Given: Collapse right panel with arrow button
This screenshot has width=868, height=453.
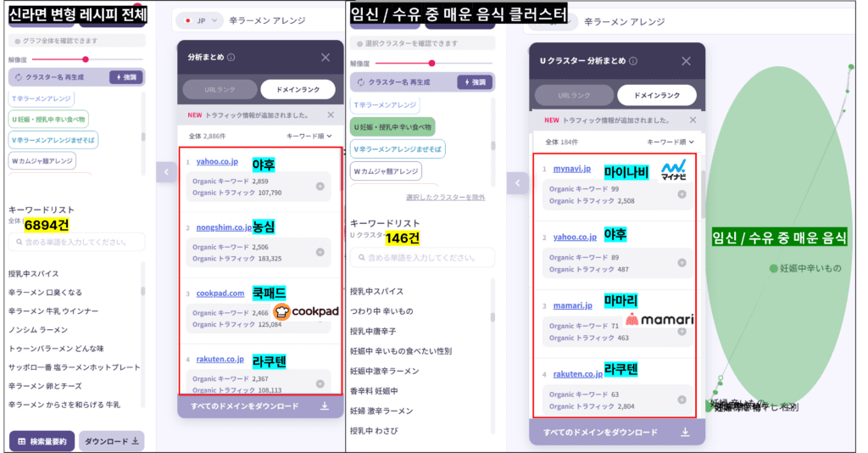Looking at the screenshot, I should coord(518,182).
